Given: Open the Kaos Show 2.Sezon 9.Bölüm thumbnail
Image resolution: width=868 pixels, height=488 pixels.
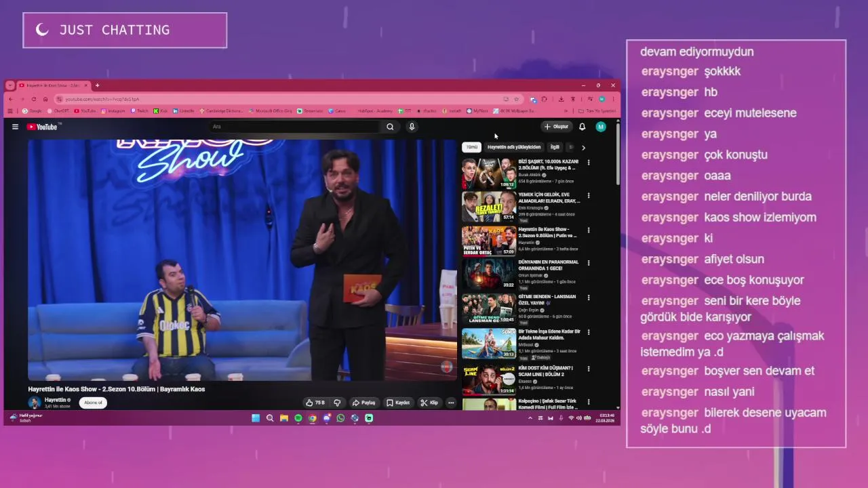Looking at the screenshot, I should tap(489, 241).
